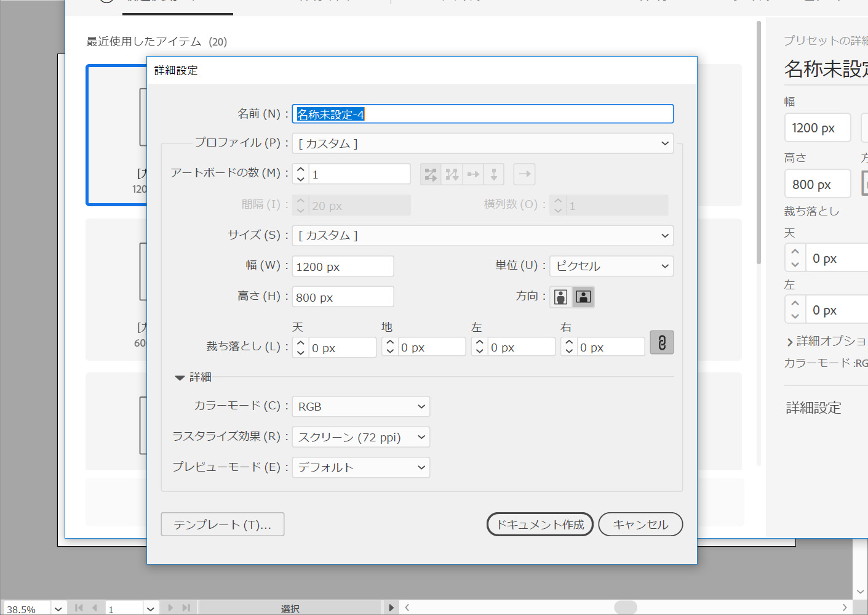Collapse the 詳細 section triangle

click(180, 377)
